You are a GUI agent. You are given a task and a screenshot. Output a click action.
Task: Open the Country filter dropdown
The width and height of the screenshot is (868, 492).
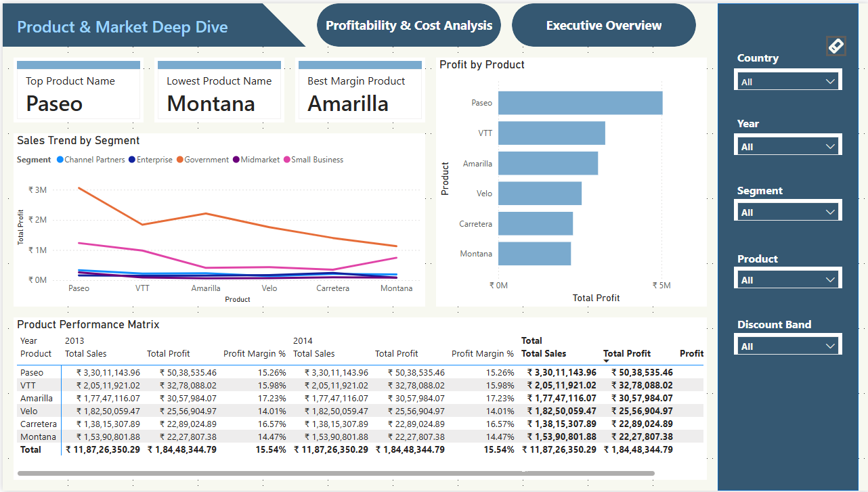click(x=788, y=82)
